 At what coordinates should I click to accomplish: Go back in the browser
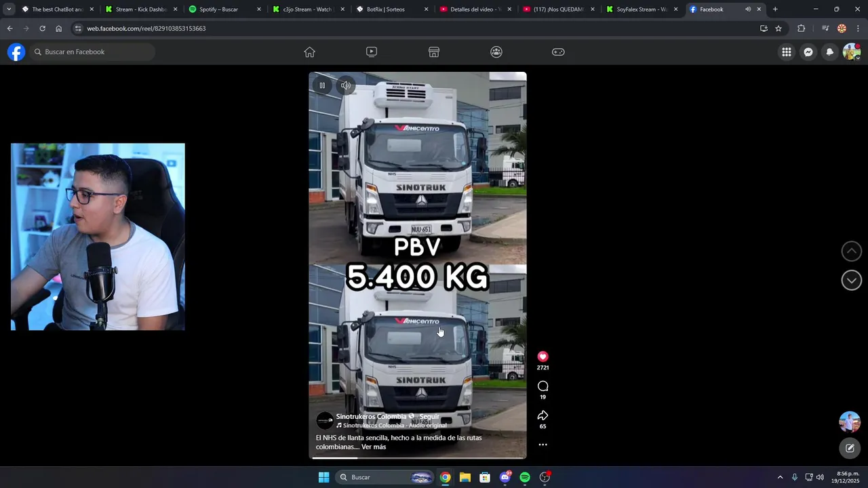tap(9, 28)
